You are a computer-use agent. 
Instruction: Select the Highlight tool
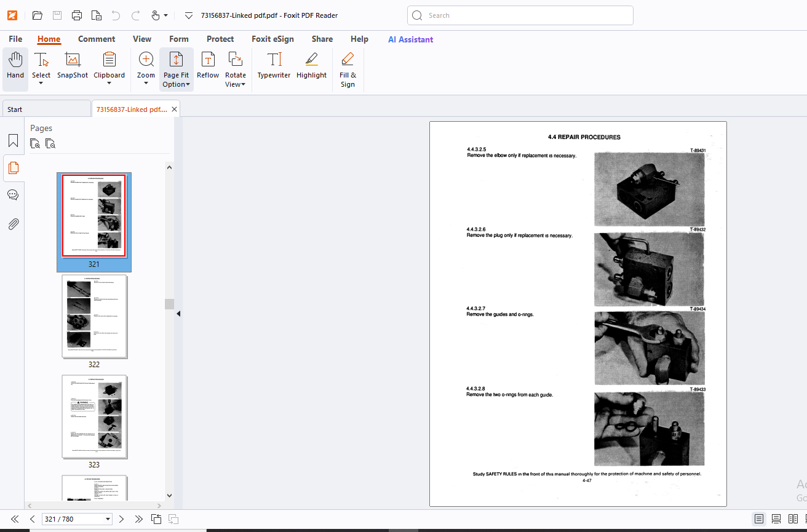tap(311, 66)
